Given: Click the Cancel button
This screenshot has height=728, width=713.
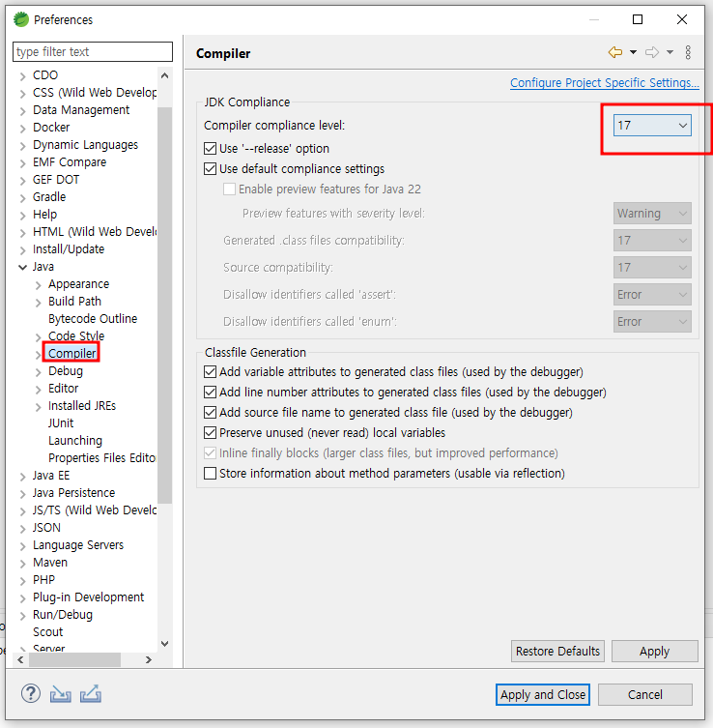Looking at the screenshot, I should click(644, 694).
